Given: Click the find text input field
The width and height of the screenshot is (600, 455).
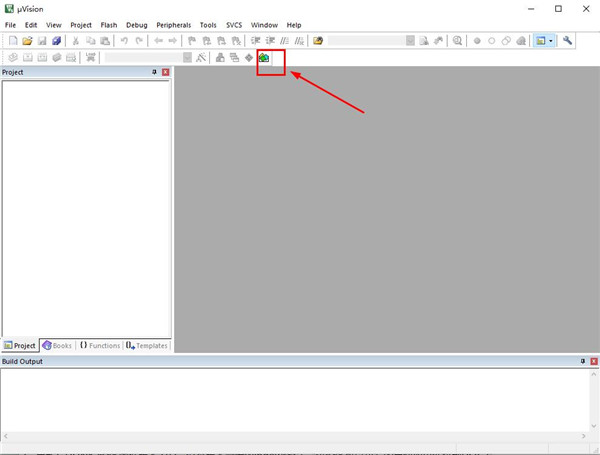Looking at the screenshot, I should pyautogui.click(x=367, y=41).
